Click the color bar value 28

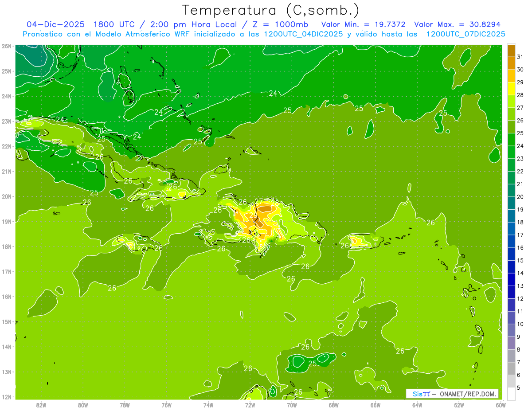coord(520,95)
